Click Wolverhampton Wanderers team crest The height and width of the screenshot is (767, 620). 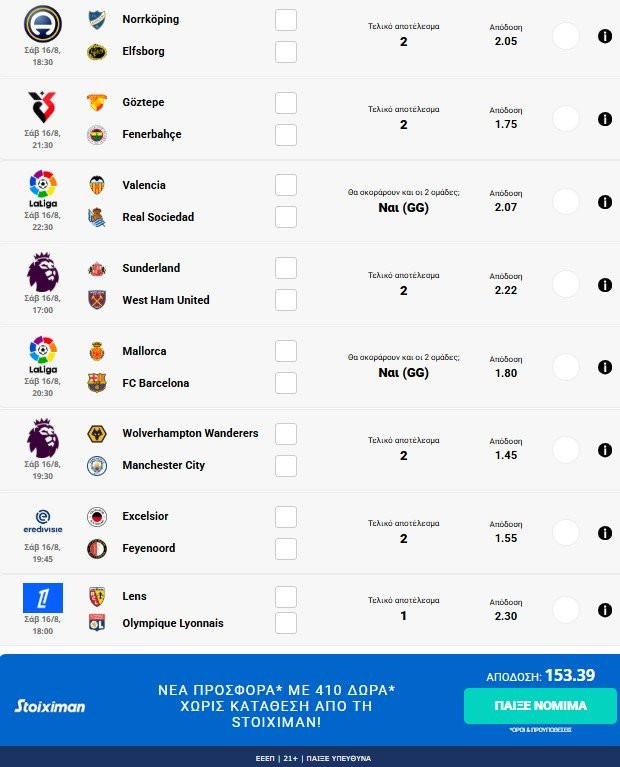point(97,434)
